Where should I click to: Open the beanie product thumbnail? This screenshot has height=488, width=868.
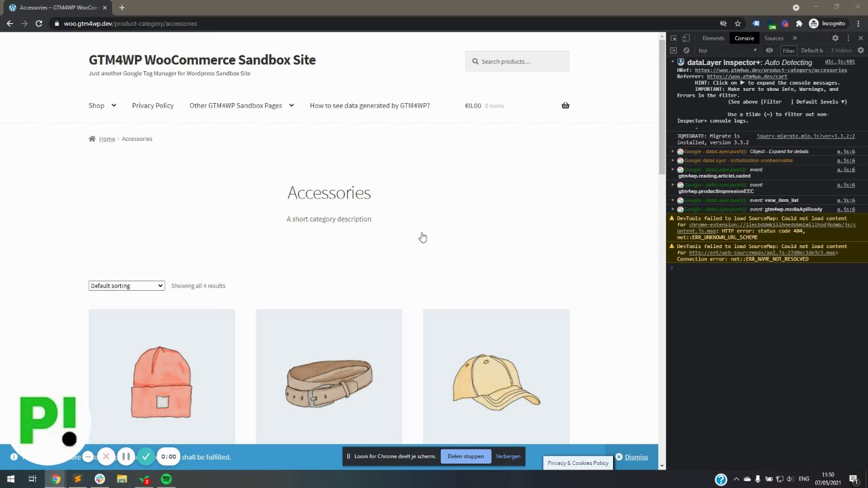tap(161, 377)
